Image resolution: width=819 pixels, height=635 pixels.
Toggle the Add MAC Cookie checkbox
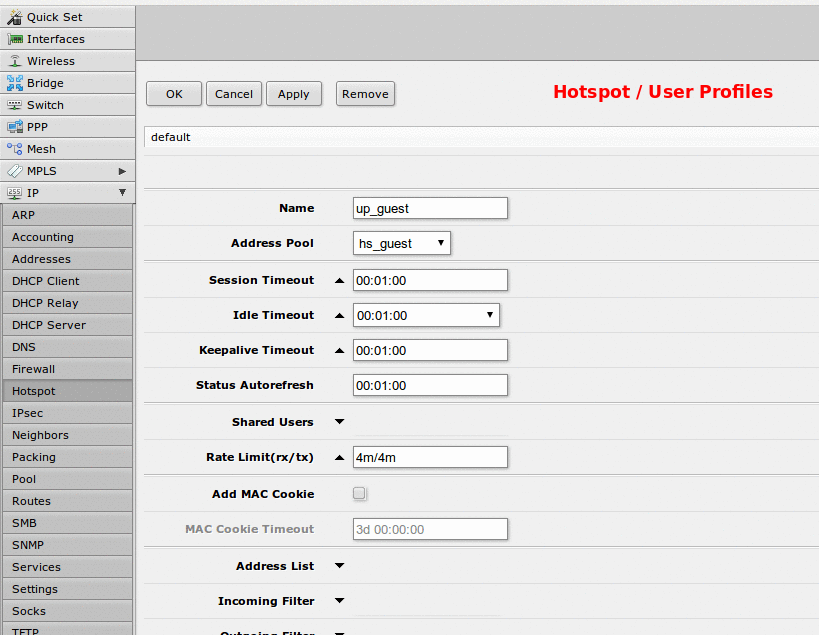pyautogui.click(x=359, y=493)
